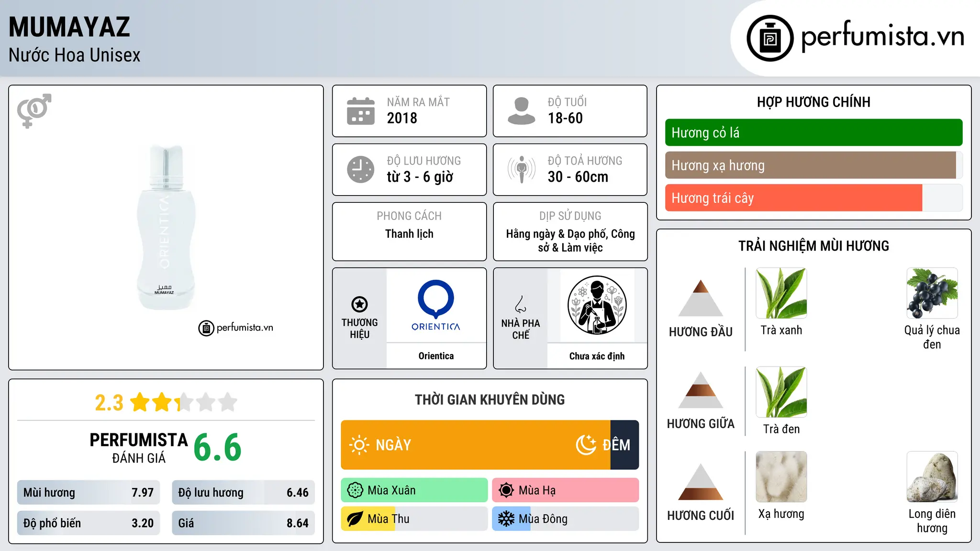
Task: Click the star rating row
Action: click(x=184, y=402)
